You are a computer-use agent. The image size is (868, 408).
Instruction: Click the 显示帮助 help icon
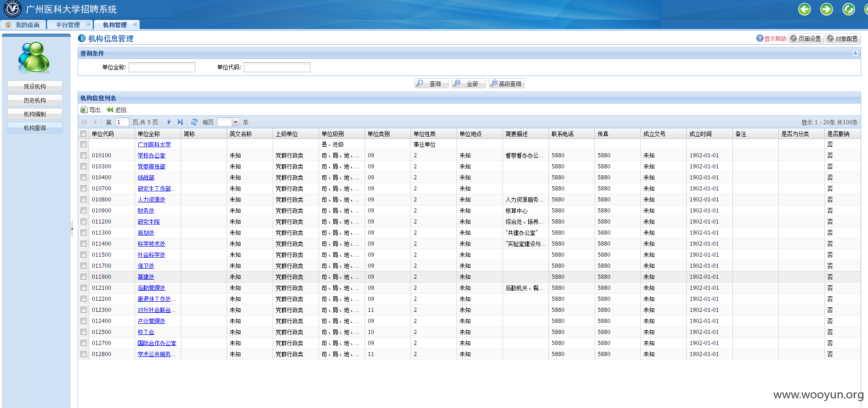click(760, 38)
